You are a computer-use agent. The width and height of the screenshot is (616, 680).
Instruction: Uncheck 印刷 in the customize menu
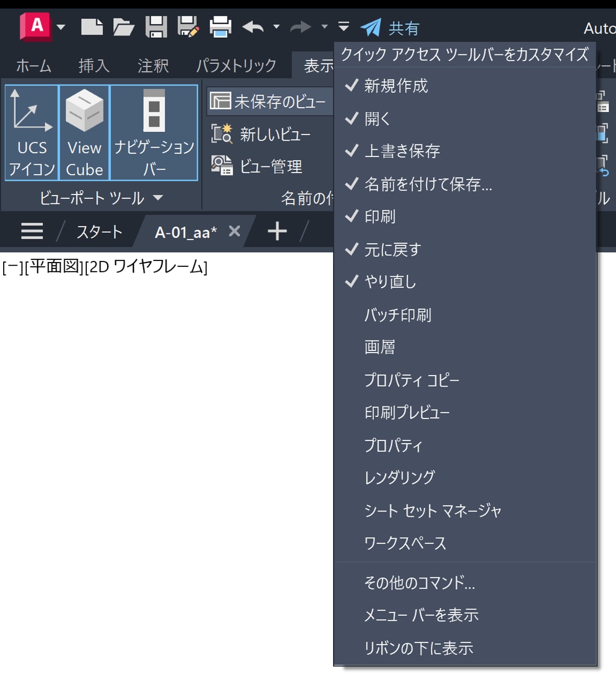[x=380, y=217]
